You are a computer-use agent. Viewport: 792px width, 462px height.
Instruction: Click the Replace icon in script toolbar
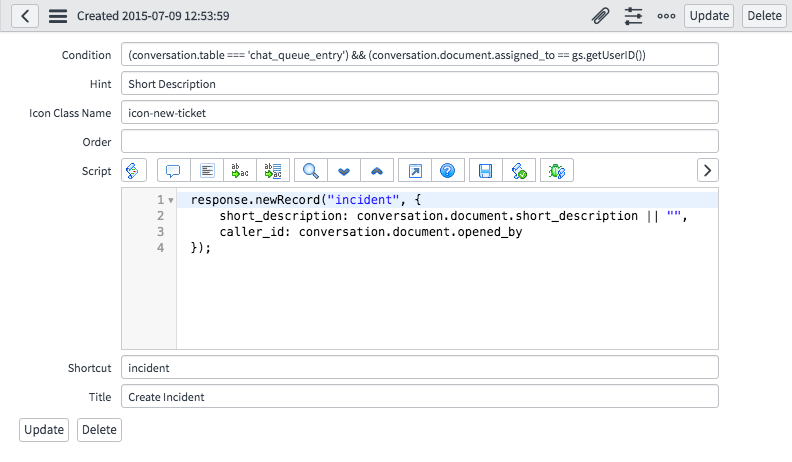[x=240, y=171]
